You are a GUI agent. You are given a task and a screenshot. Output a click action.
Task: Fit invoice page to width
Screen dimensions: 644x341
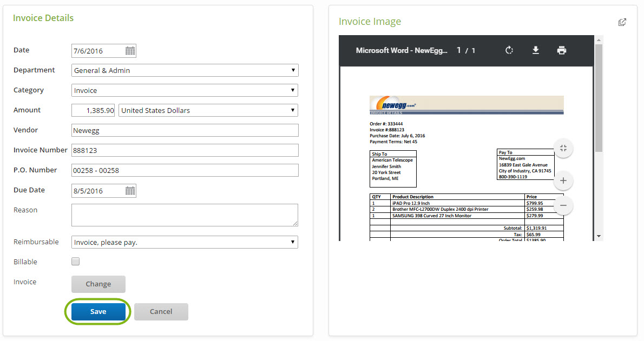point(563,148)
